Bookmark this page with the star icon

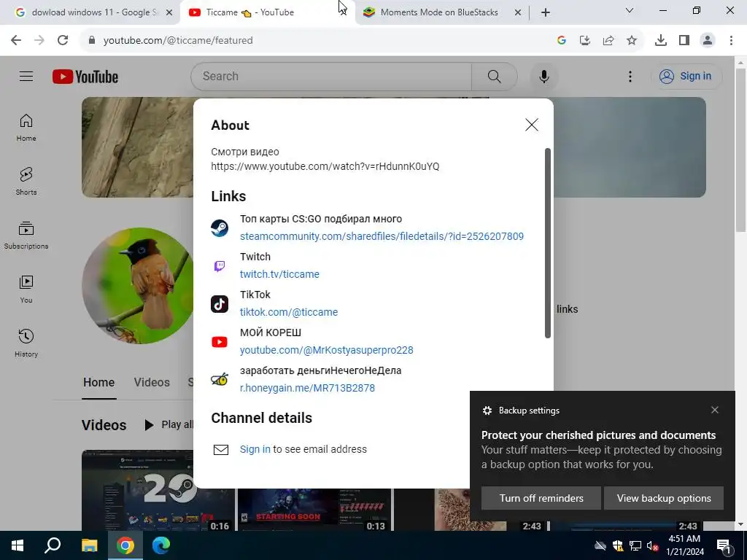tap(632, 41)
